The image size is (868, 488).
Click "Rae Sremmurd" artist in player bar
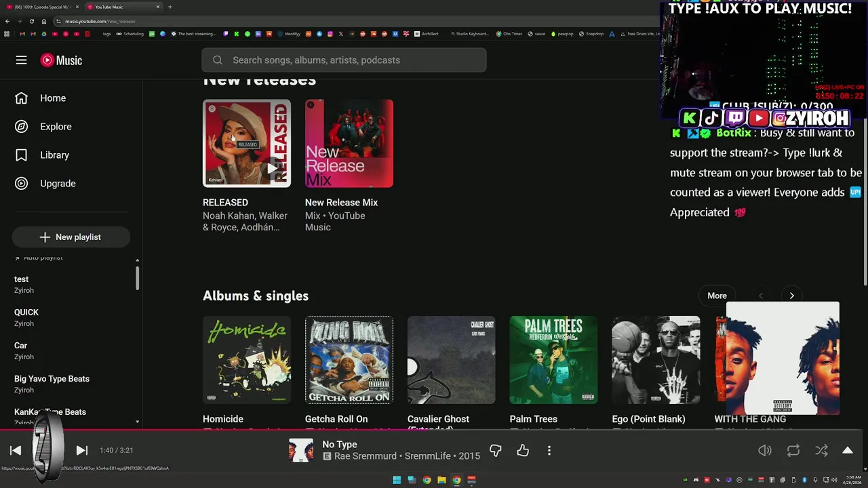tap(365, 456)
